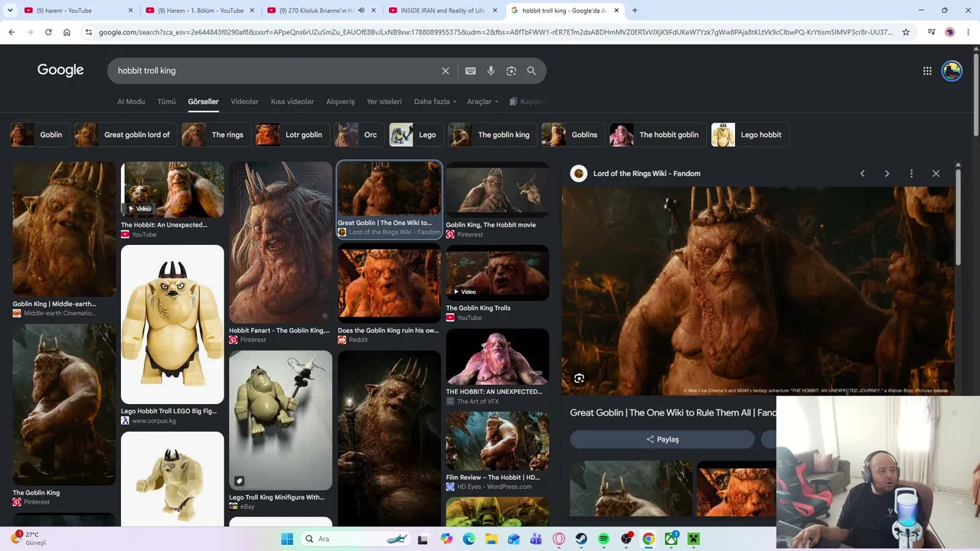Open the Chrome profile avatar
The width and height of the screenshot is (980, 551).
[x=950, y=32]
